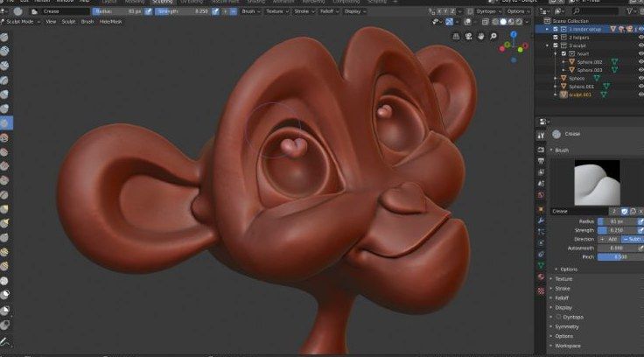Expand the Stroke panel in properties
644x357 pixels.
tap(562, 289)
